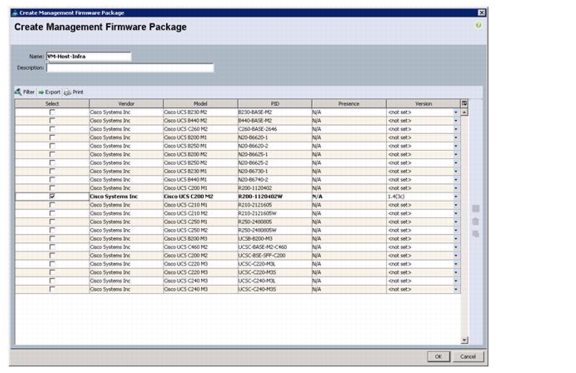Open version dropdown for Cisco UCS B230 M2
The width and height of the screenshot is (576, 373).
coord(456,112)
